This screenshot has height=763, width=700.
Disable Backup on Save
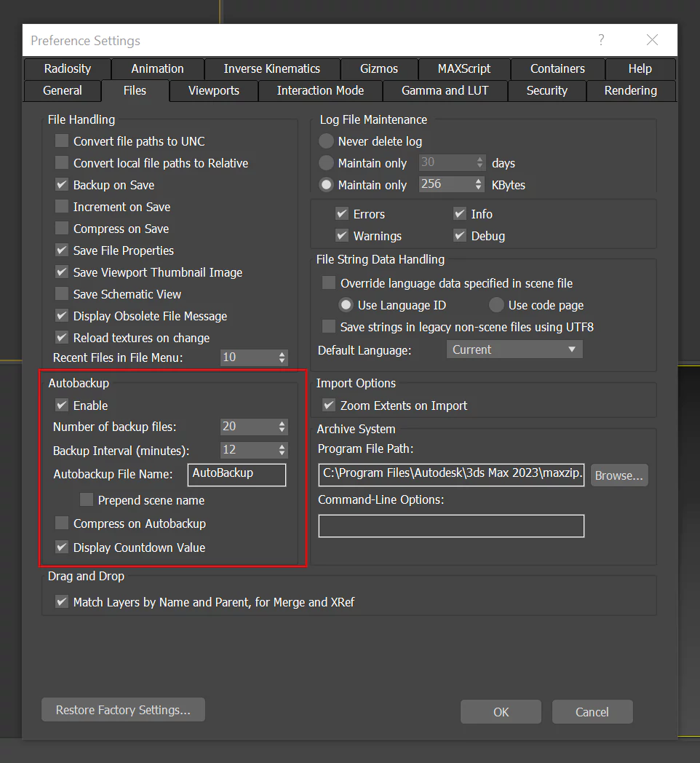tap(62, 185)
